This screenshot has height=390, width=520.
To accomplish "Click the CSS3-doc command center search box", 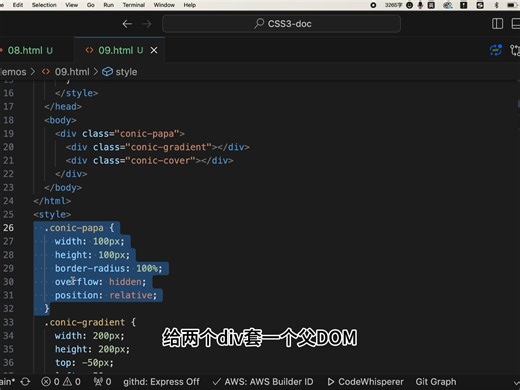I will point(281,24).
